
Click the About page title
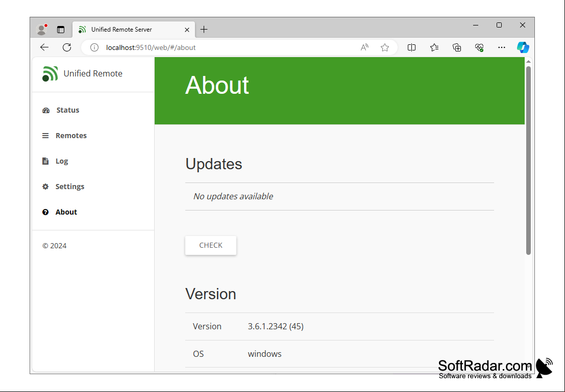pos(217,85)
